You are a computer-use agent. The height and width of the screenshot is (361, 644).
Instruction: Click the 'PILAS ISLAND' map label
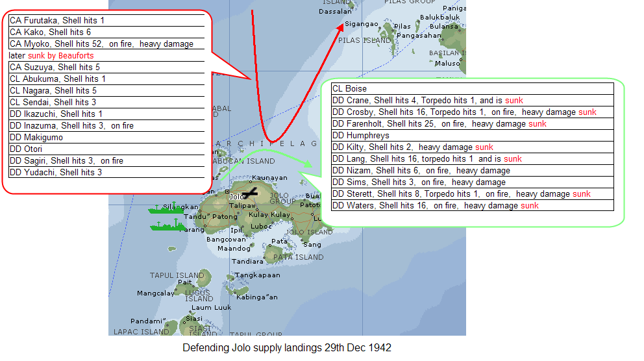pyautogui.click(x=364, y=40)
